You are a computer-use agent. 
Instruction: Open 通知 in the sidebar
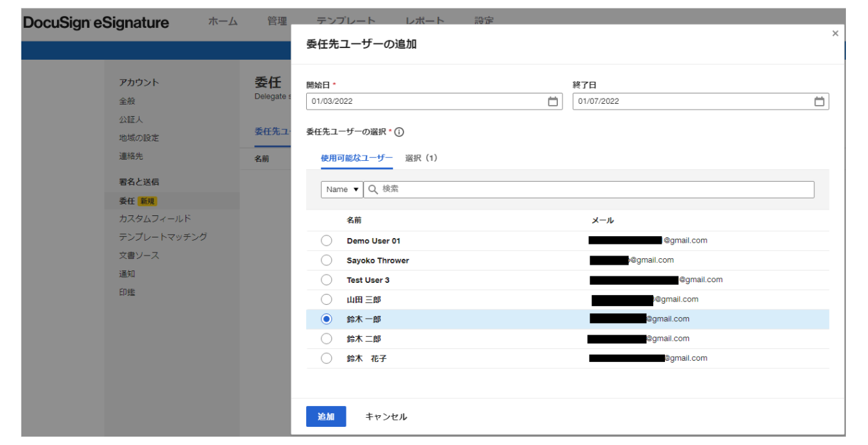pos(127,274)
